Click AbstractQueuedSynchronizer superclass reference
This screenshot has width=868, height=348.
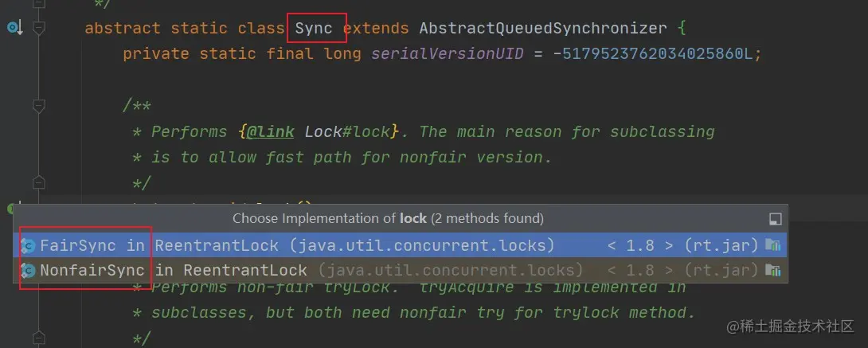click(542, 28)
